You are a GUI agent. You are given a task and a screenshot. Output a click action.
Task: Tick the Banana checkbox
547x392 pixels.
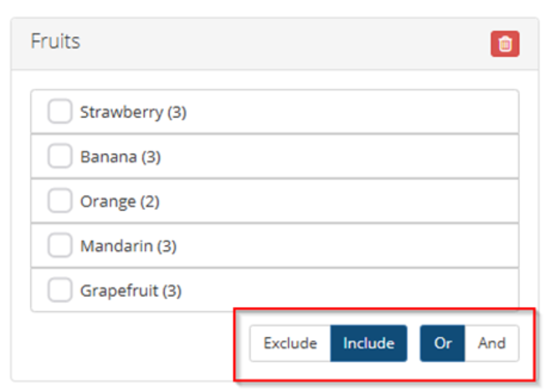point(59,157)
